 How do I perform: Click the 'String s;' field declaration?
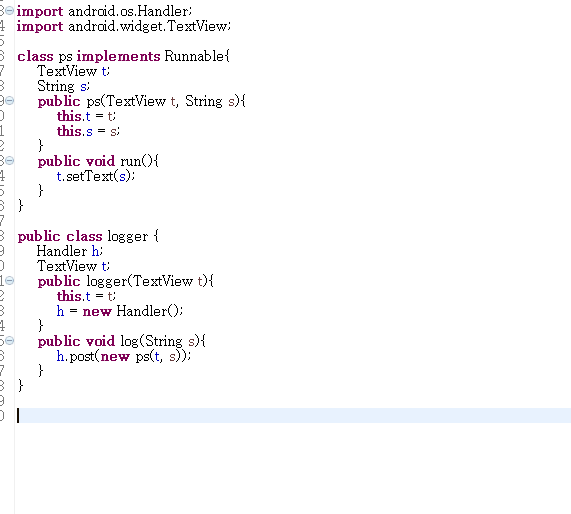pos(63,86)
